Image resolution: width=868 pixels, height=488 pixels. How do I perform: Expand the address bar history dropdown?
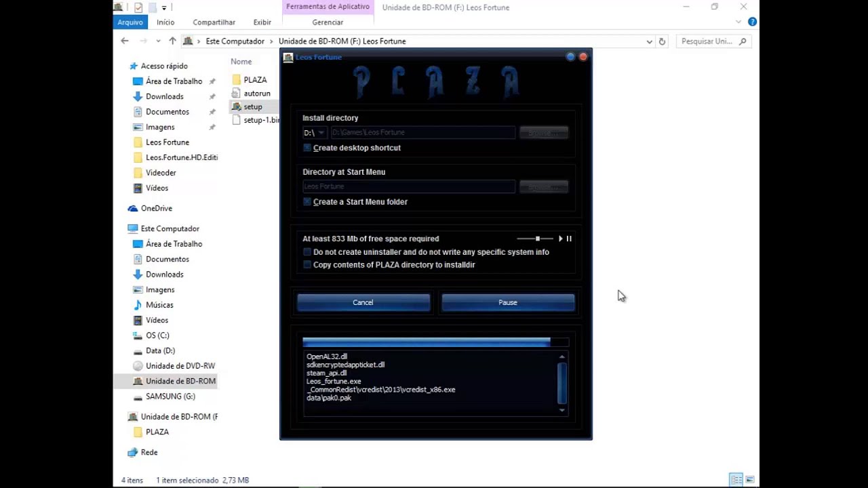649,41
